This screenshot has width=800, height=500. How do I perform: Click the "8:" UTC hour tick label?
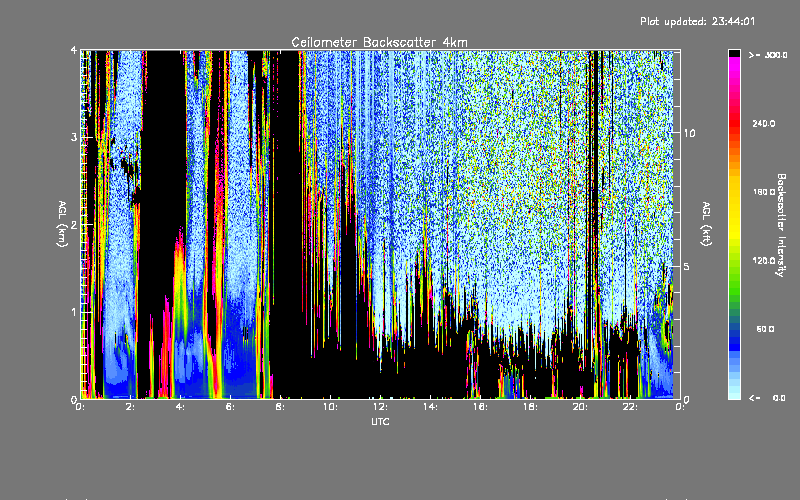(281, 407)
